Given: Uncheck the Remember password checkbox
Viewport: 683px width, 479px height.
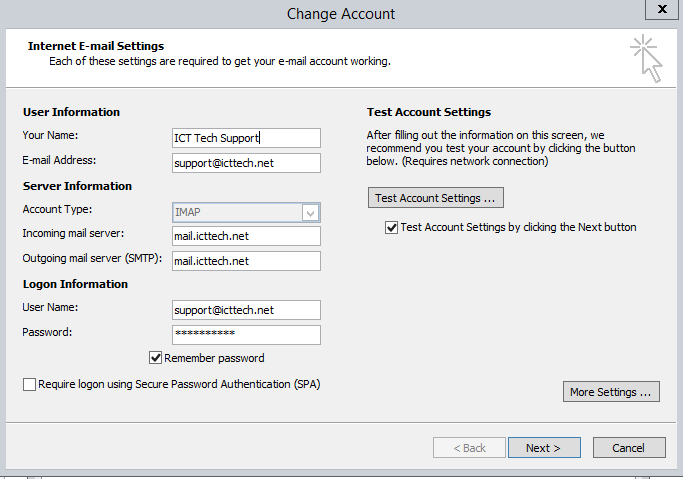Looking at the screenshot, I should pos(156,358).
